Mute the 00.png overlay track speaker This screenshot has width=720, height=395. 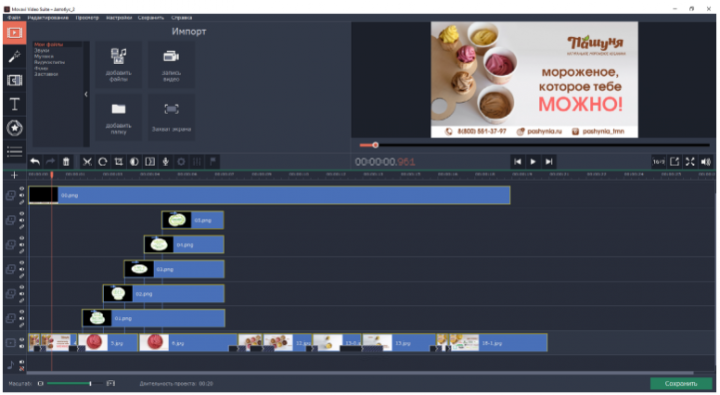(x=22, y=195)
